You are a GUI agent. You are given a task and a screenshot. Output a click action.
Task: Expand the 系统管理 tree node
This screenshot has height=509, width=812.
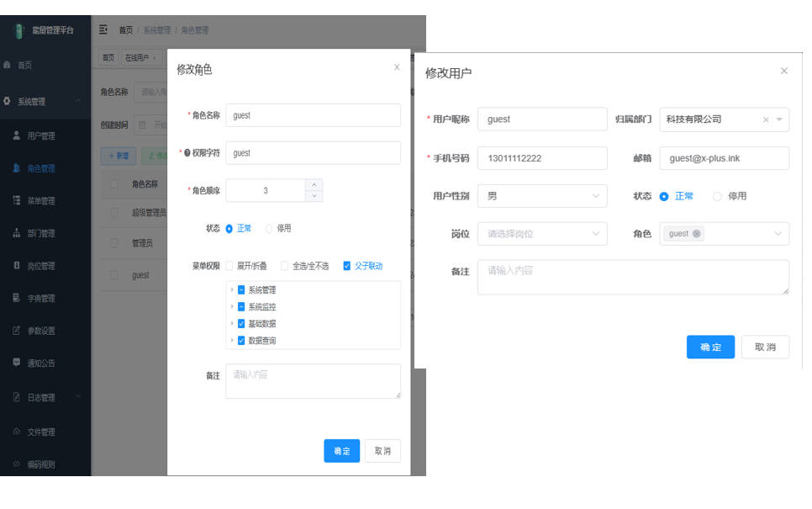[x=232, y=289]
